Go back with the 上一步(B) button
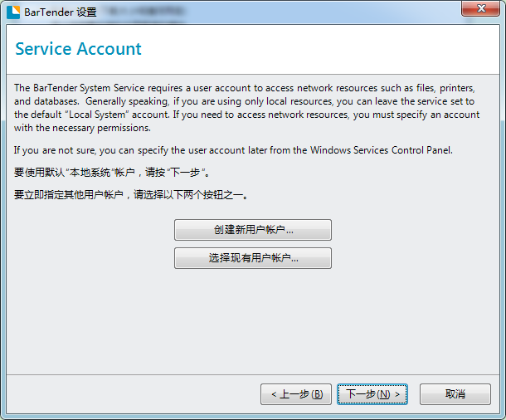This screenshot has width=506, height=420. click(296, 394)
